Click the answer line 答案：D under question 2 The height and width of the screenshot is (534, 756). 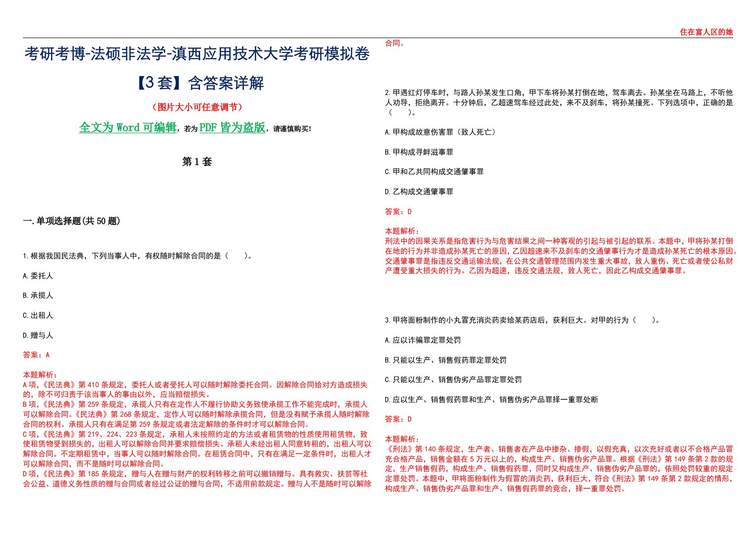point(398,212)
